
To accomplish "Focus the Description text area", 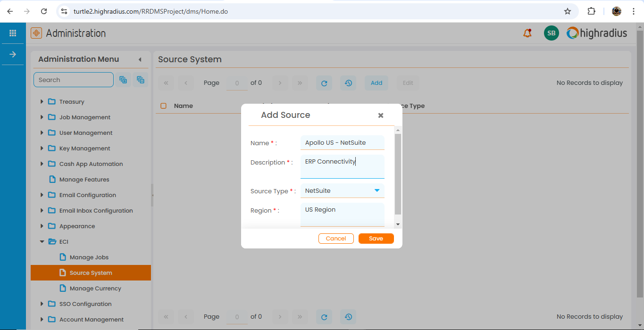I will click(343, 166).
